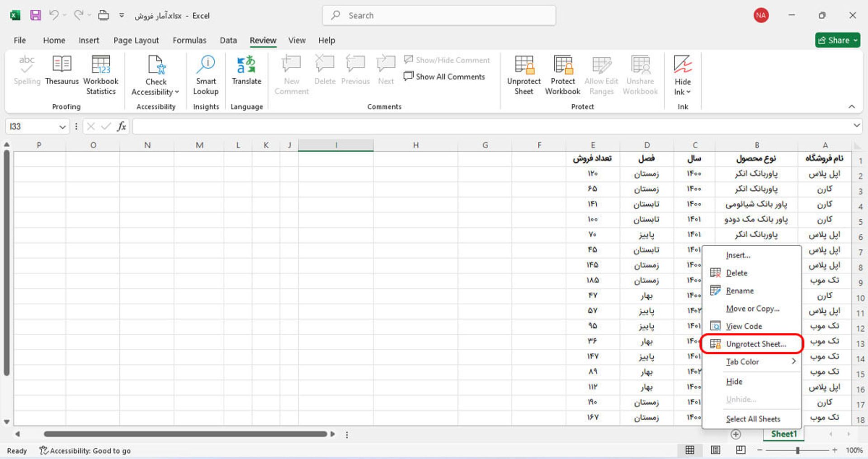This screenshot has height=459, width=868.
Task: Click the zoom slider handle
Action: coord(797,450)
